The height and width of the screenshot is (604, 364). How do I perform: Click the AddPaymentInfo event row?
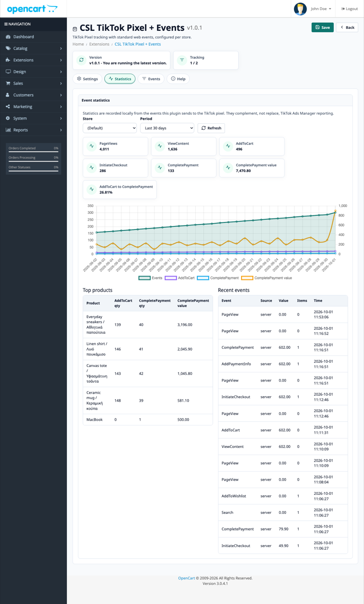click(x=282, y=364)
